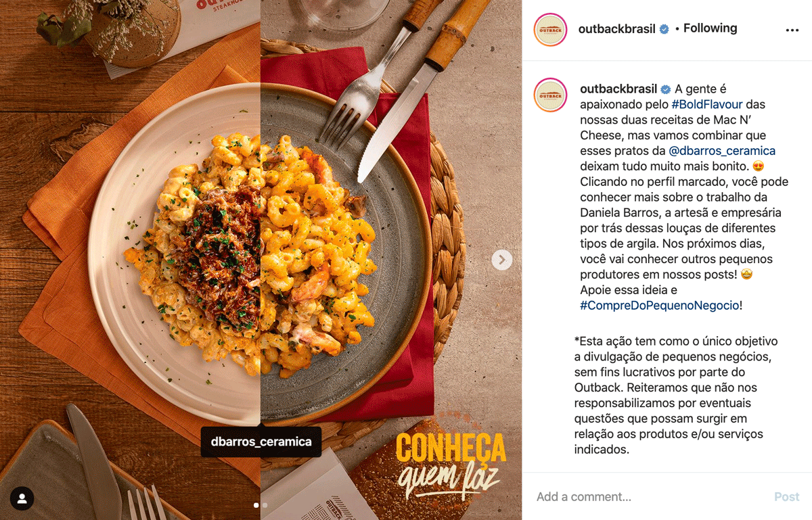Open outbackbrasil username in caption
The image size is (812, 520).
(x=618, y=89)
